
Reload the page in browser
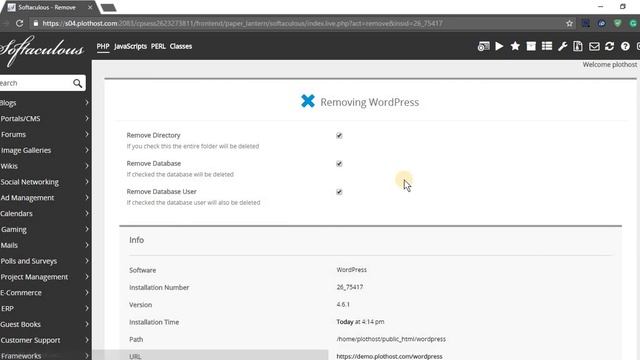19,23
